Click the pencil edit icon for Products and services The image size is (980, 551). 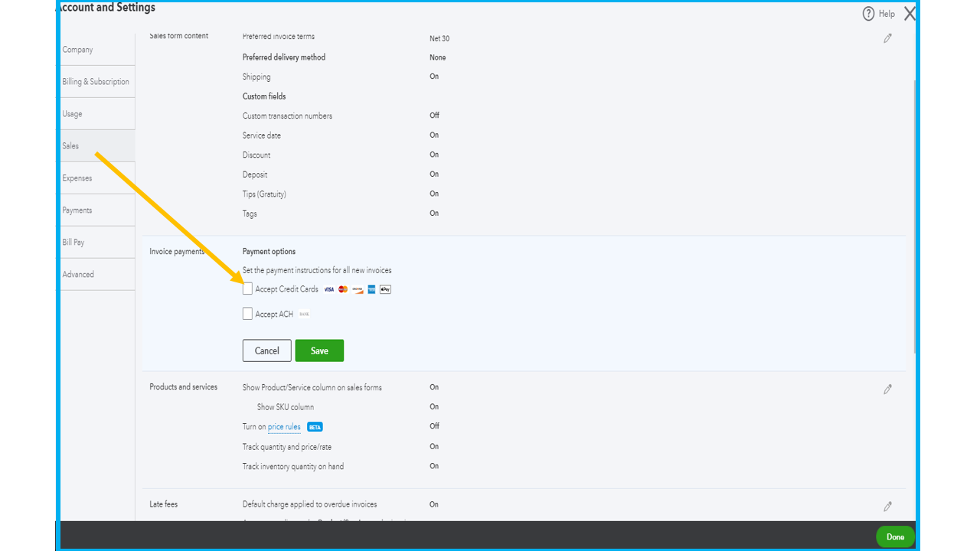[887, 389]
